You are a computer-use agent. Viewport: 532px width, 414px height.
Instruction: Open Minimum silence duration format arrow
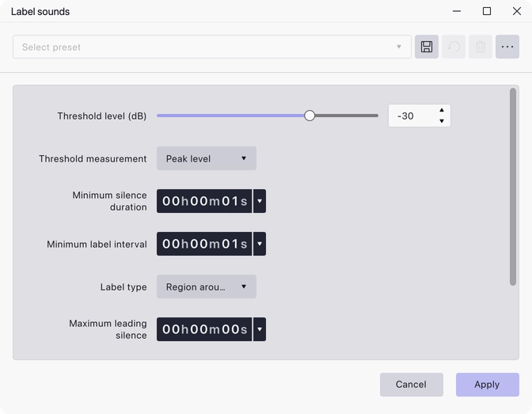260,201
